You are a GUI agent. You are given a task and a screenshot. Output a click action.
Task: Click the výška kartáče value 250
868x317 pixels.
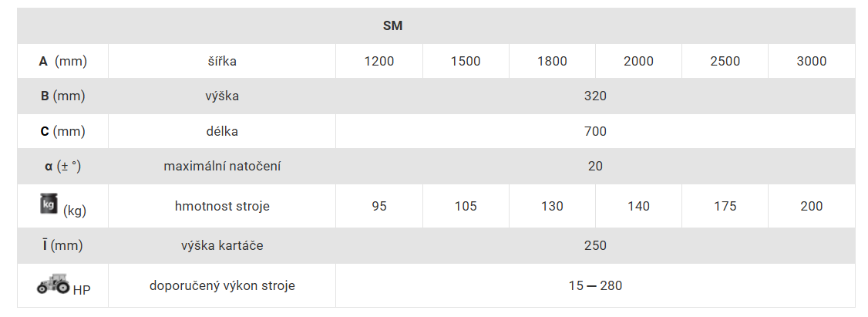[595, 245]
